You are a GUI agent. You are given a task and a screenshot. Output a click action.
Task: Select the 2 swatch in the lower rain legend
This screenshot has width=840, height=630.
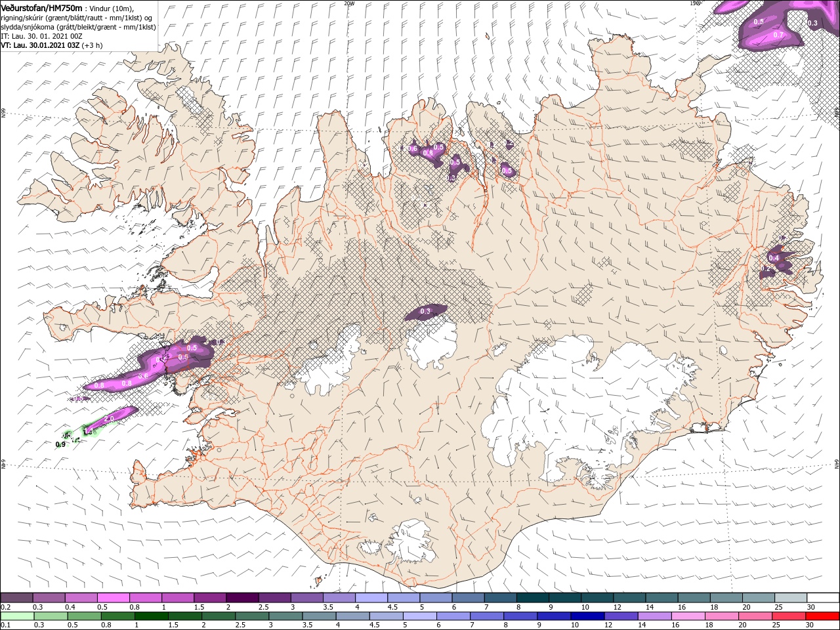tap(218, 616)
